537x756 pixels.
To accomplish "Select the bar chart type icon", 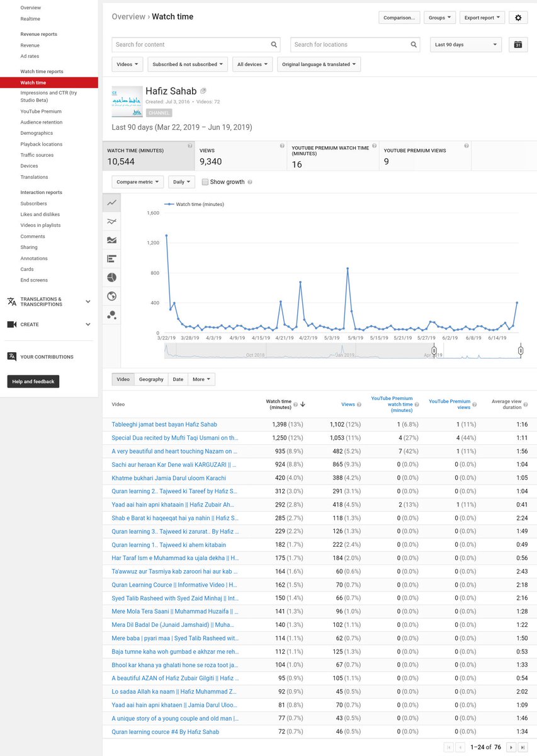I will (112, 259).
